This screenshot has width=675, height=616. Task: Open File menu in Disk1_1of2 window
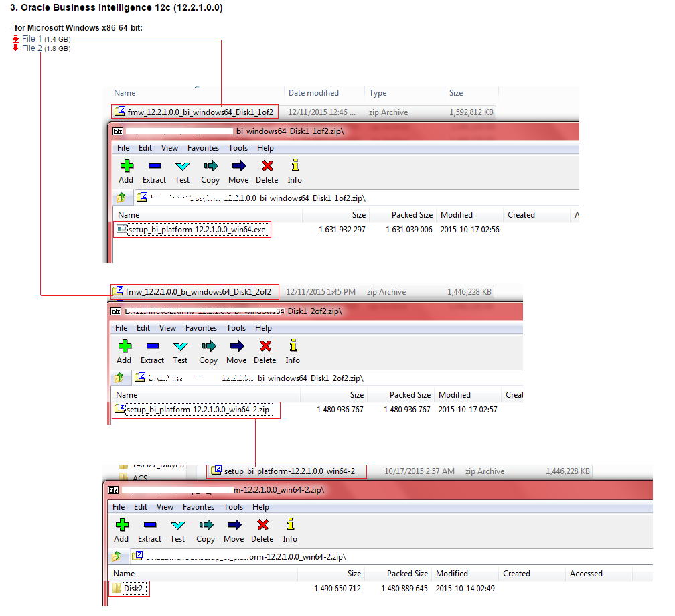click(x=123, y=148)
